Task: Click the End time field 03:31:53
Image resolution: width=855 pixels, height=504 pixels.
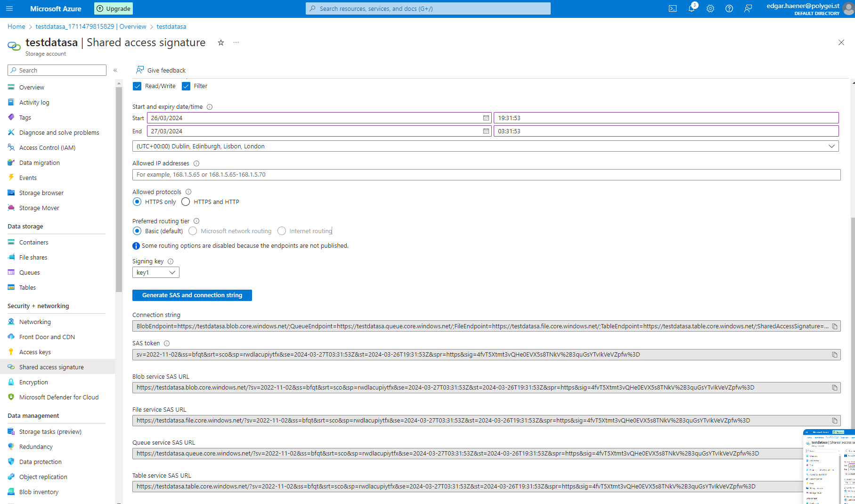Action: (666, 131)
